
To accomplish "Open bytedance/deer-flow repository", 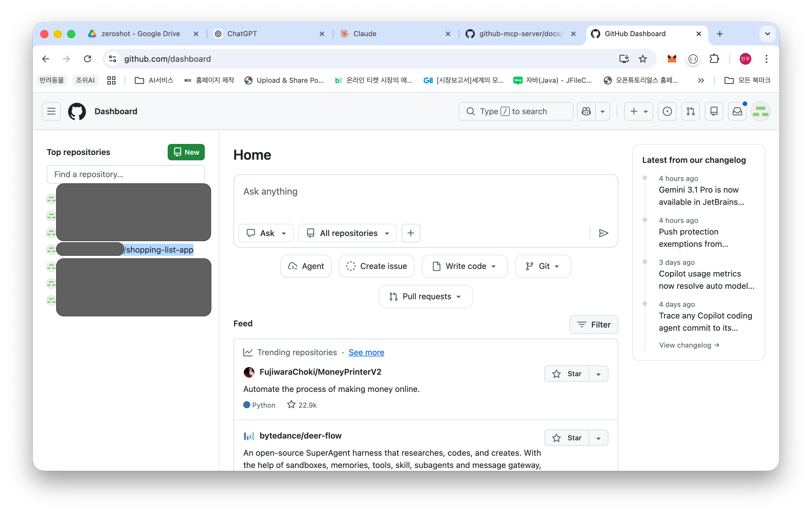I will [x=300, y=436].
